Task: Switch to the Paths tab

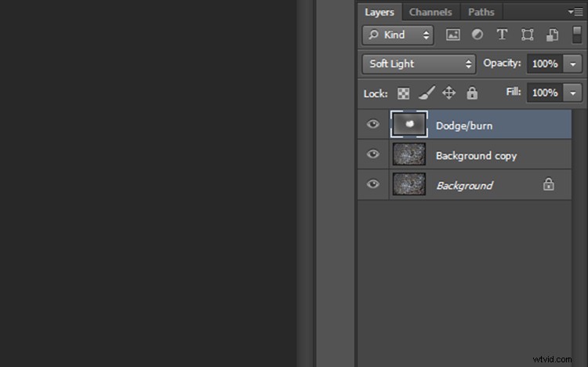Action: pyautogui.click(x=481, y=12)
